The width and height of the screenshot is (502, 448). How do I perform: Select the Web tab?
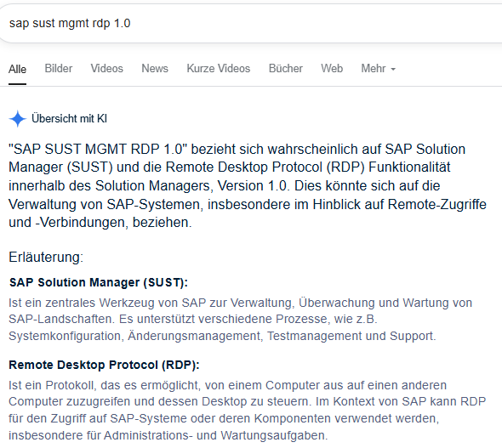pyautogui.click(x=332, y=68)
